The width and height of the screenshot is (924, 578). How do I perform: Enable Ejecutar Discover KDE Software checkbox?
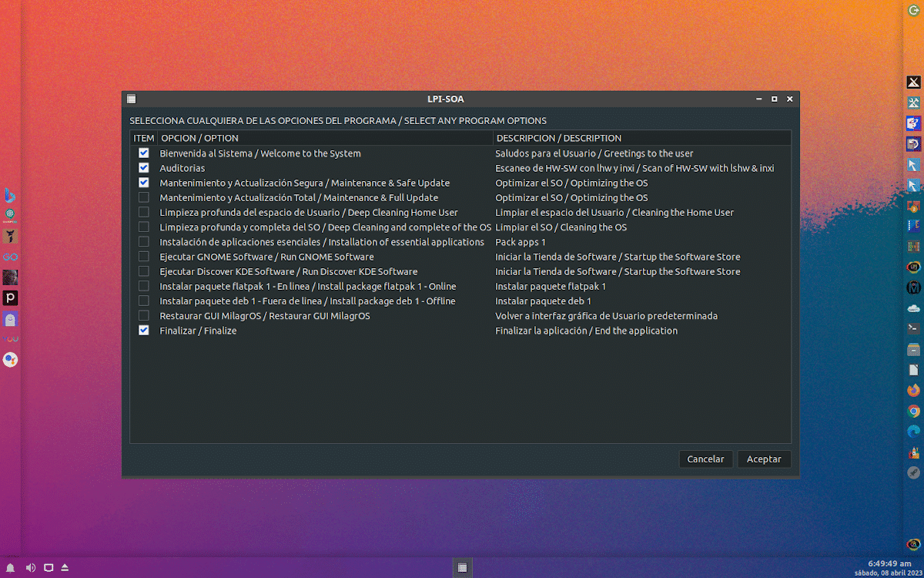coord(144,271)
